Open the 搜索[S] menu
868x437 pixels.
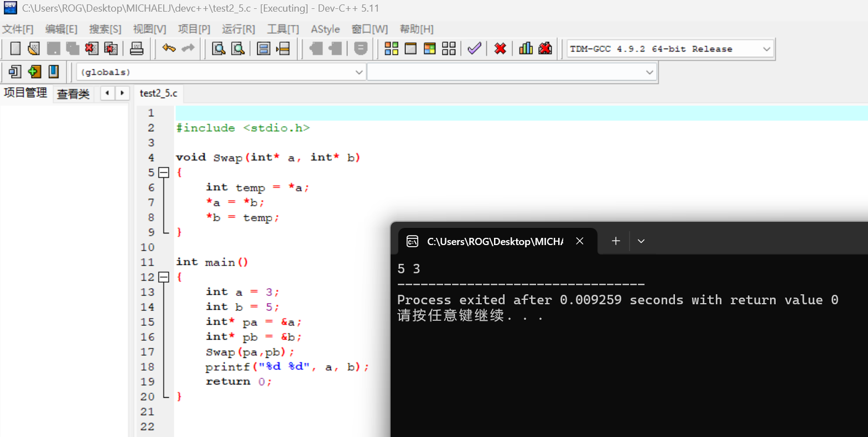coord(105,29)
